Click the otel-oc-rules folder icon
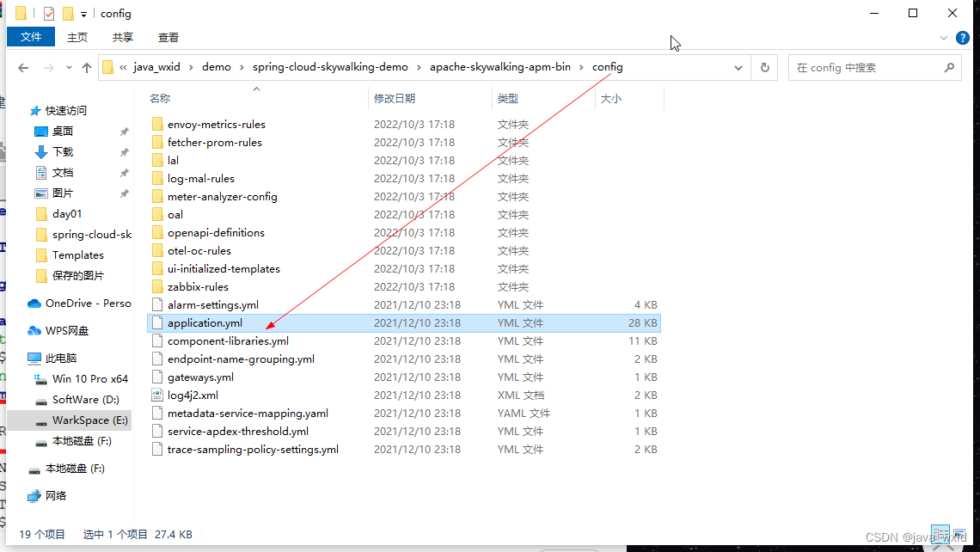Viewport: 980px width, 552px height. pos(157,251)
